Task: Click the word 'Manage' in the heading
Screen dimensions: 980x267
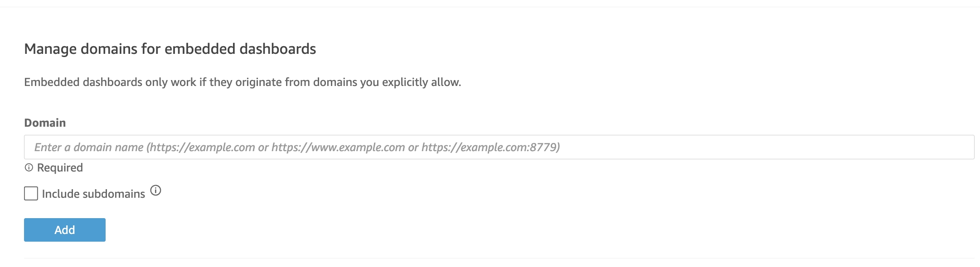Action: 50,49
